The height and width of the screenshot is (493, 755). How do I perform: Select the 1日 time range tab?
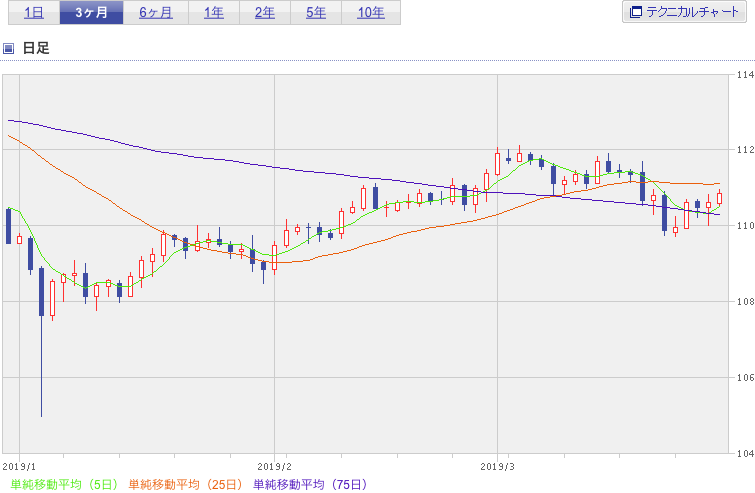click(34, 13)
